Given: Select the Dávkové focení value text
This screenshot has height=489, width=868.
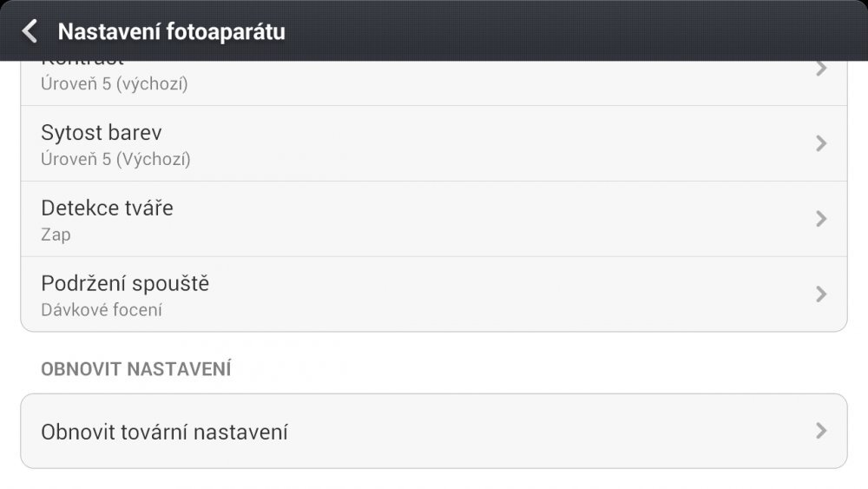Looking at the screenshot, I should (x=102, y=310).
